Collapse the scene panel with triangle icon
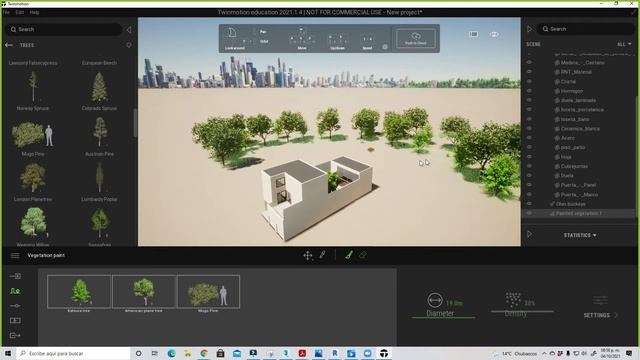The image size is (640, 360). coord(529,29)
